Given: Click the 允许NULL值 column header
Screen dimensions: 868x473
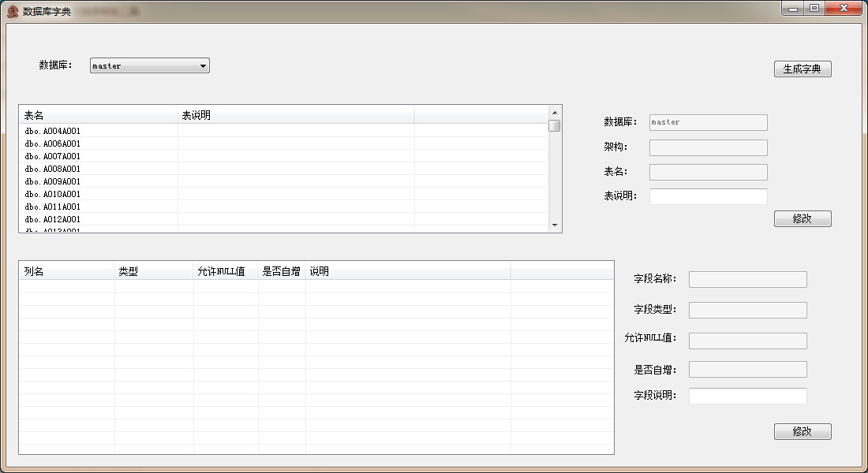Looking at the screenshot, I should 225,271.
